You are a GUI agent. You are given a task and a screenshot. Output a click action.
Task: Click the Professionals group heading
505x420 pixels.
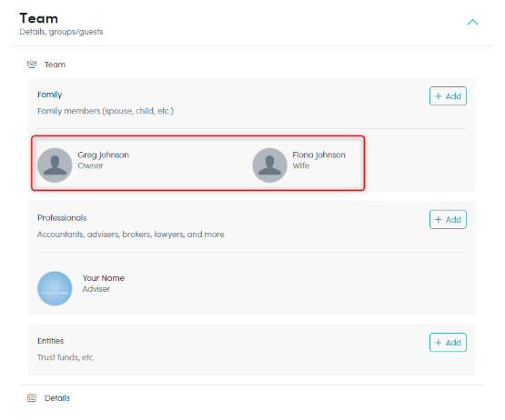coord(62,218)
